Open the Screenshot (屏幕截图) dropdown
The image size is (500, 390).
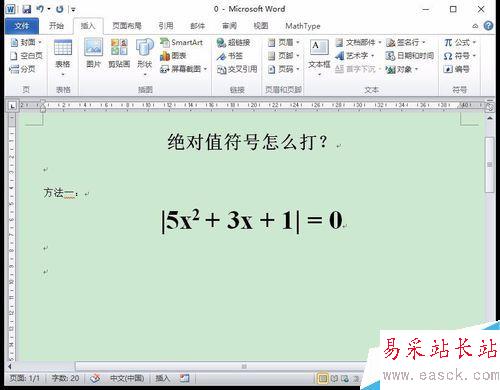(184, 69)
